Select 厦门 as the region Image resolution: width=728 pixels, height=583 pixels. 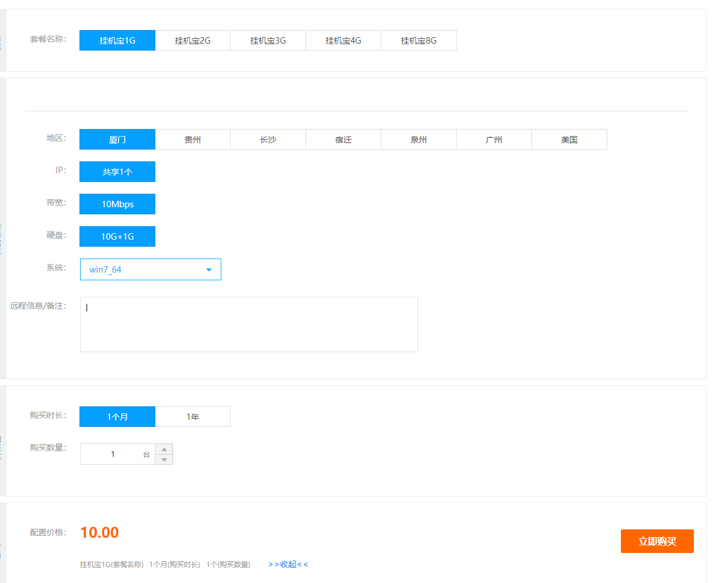click(x=117, y=140)
